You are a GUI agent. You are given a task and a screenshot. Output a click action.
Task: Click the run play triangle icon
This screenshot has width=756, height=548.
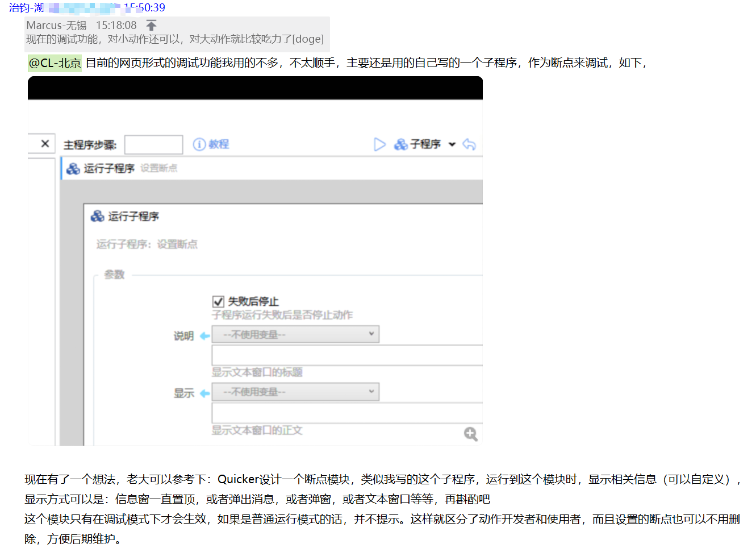click(x=379, y=144)
